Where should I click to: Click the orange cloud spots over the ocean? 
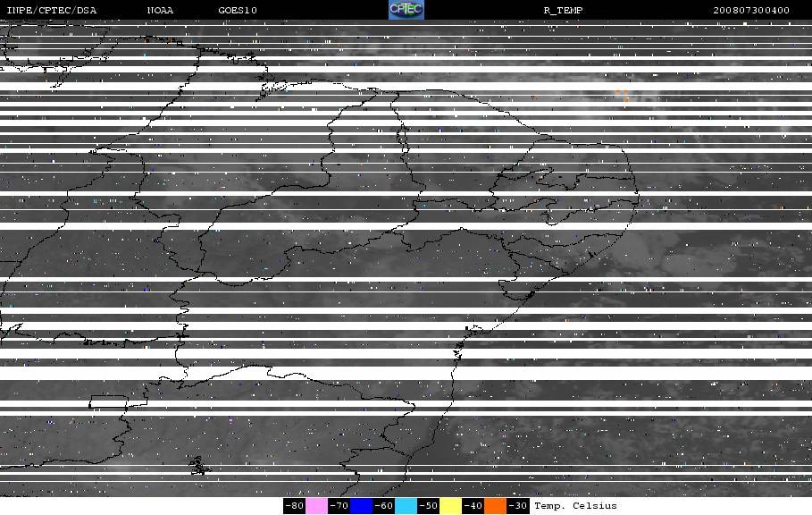click(623, 97)
